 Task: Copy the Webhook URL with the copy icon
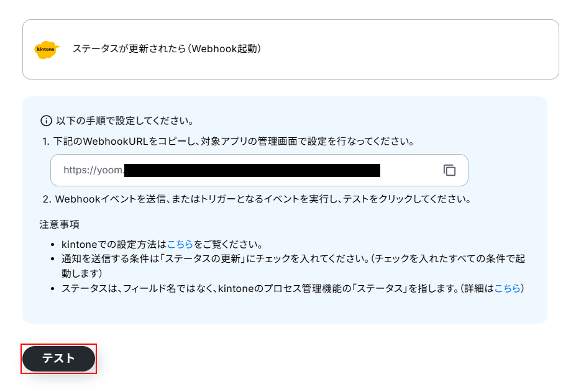pos(449,170)
